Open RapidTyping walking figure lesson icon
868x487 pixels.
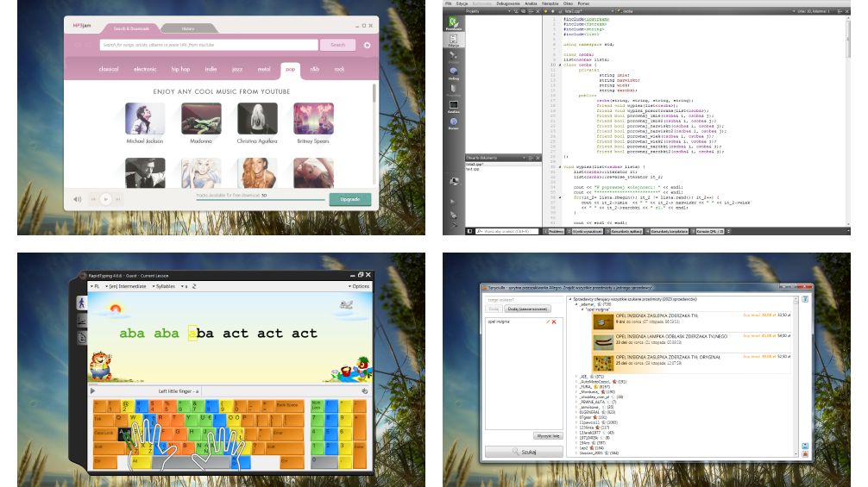point(81,303)
